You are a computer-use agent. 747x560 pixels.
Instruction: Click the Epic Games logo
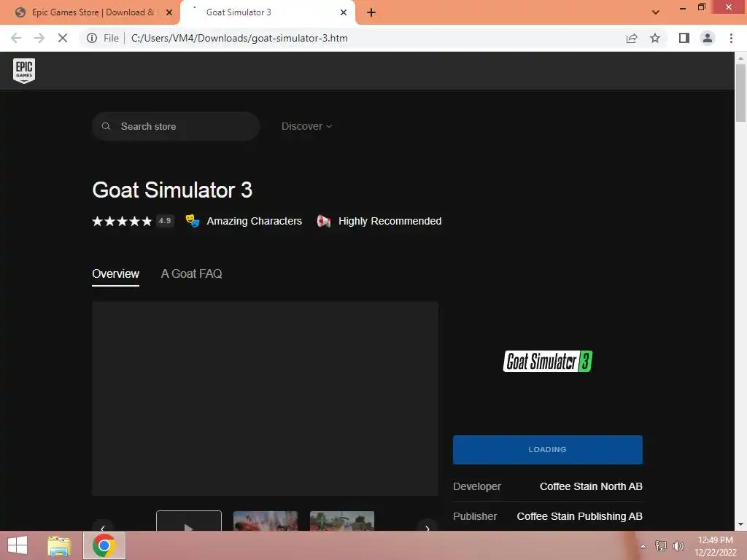(x=24, y=71)
